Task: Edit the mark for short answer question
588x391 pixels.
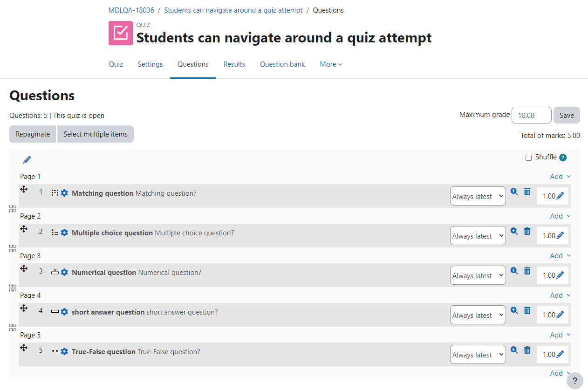Action: tap(560, 315)
